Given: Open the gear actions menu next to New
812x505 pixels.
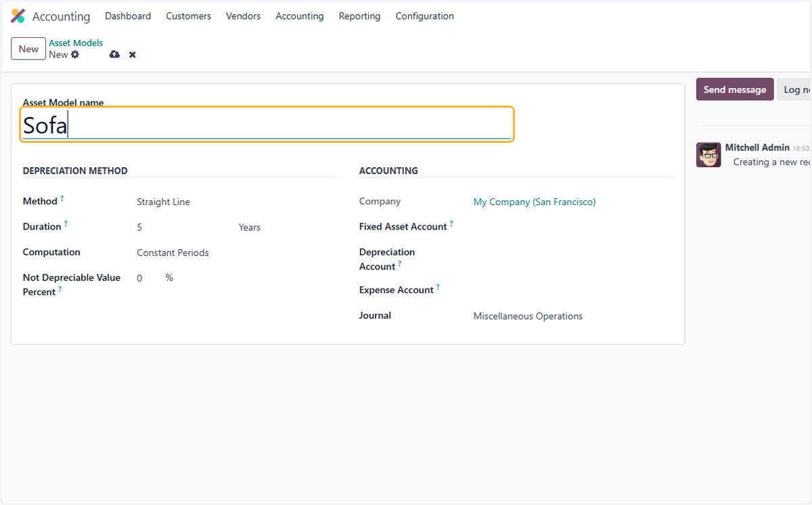Looking at the screenshot, I should point(75,54).
